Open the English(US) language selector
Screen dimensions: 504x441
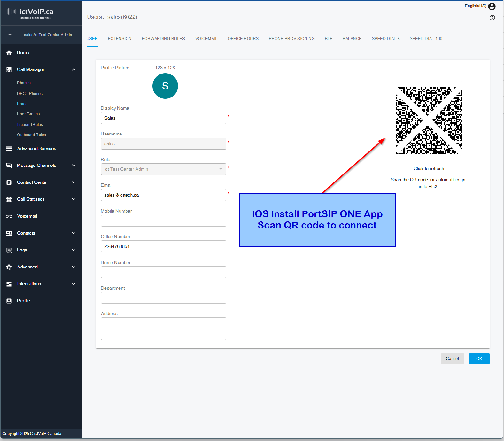(475, 6)
